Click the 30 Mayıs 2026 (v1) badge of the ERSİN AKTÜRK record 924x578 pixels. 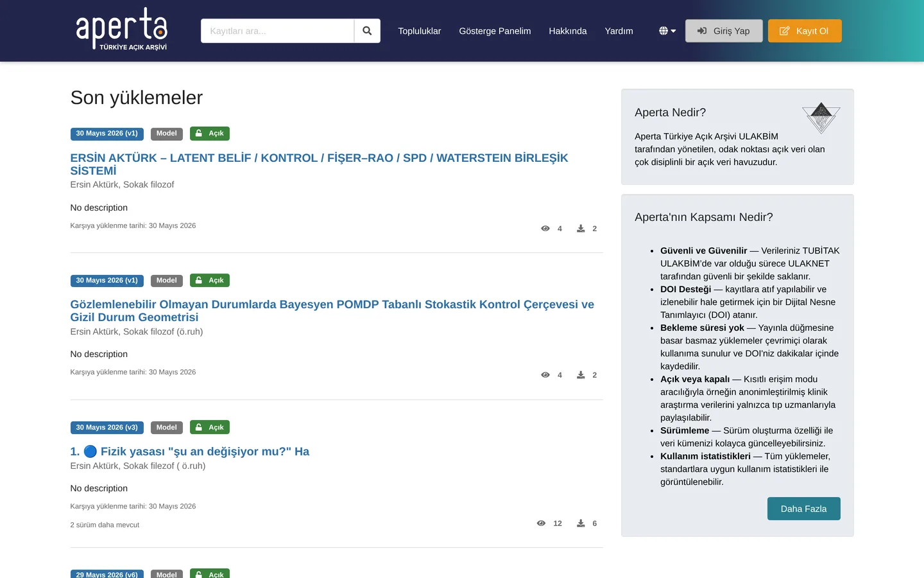pos(107,134)
